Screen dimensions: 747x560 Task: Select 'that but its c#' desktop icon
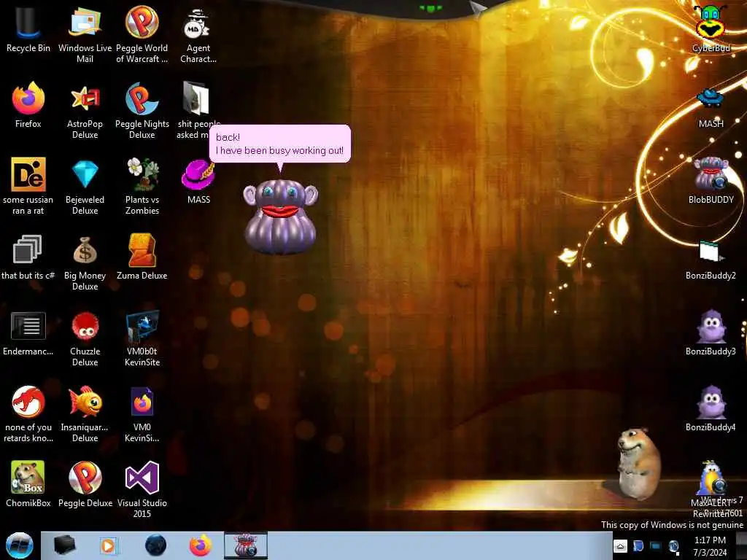(28, 257)
